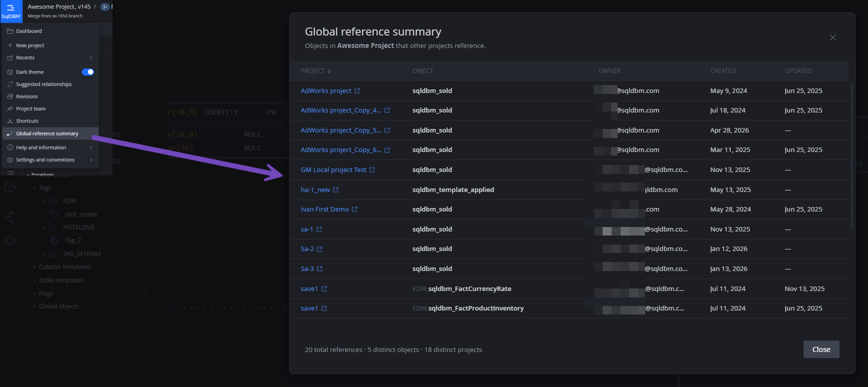
Task: Click external-link icon next to Sa-3
Action: click(x=319, y=269)
